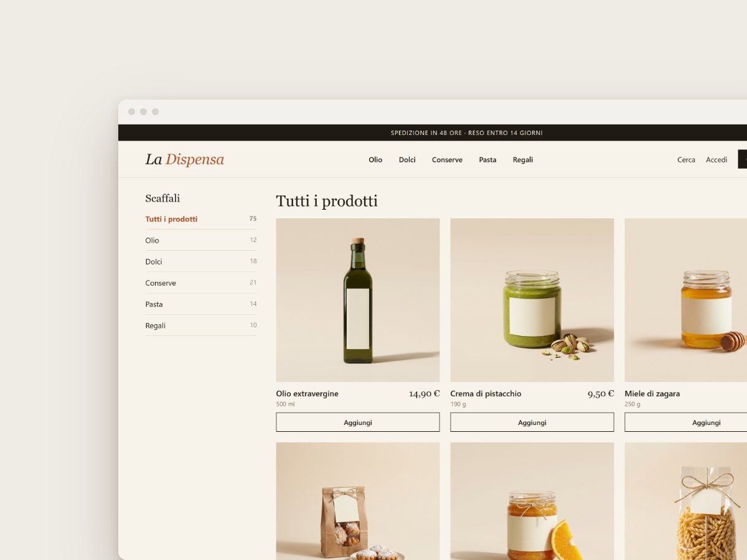Screen dimensions: 747x560
Task: Add Miele di zagara with Aggiungi button
Action: click(686, 422)
